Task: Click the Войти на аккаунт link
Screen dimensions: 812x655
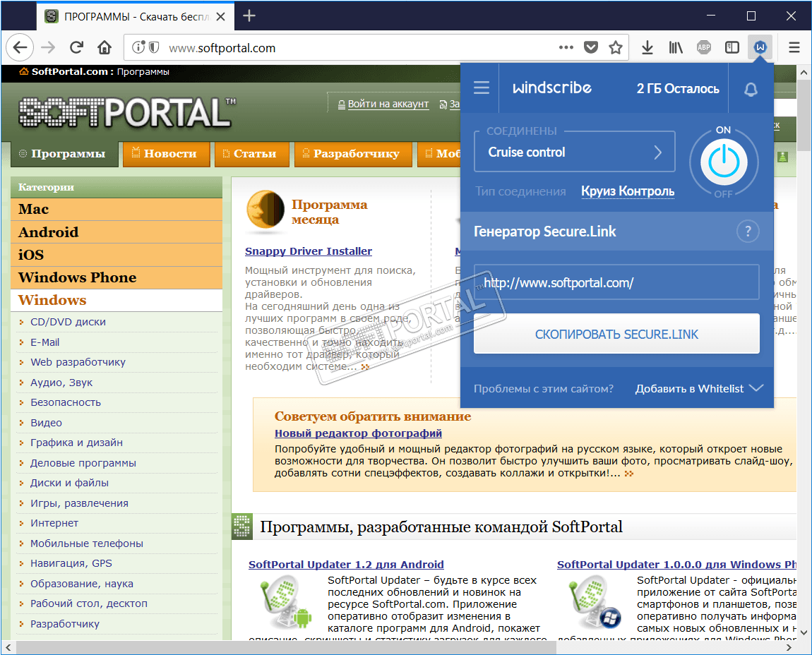Action: click(x=388, y=104)
